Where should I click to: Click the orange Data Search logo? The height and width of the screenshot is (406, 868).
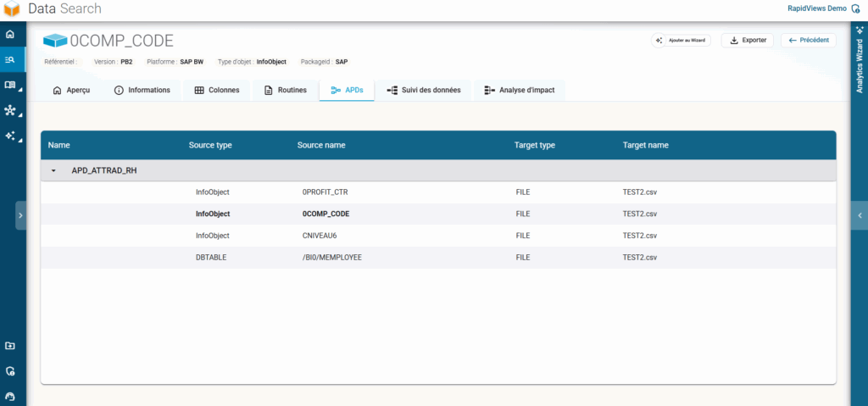coord(11,8)
